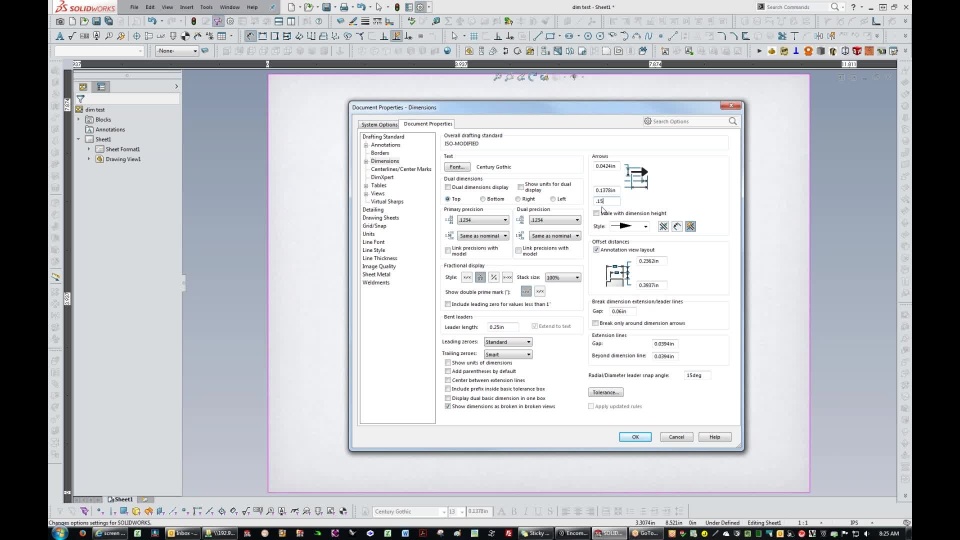Screen dimensions: 960x540
Task: Toggle Scale with dimension height checkbox
Action: click(x=596, y=213)
